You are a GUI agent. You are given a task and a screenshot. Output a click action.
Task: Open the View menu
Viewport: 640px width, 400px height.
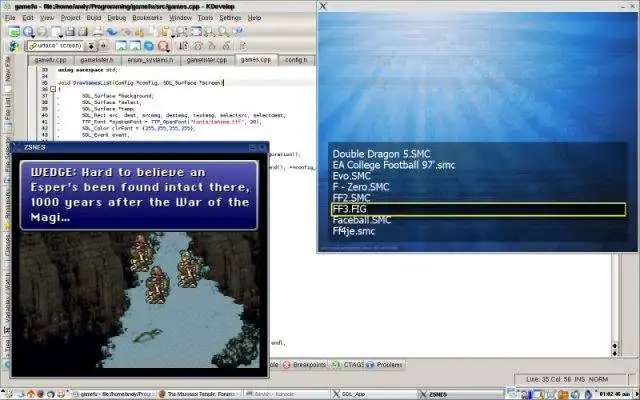(x=47, y=18)
